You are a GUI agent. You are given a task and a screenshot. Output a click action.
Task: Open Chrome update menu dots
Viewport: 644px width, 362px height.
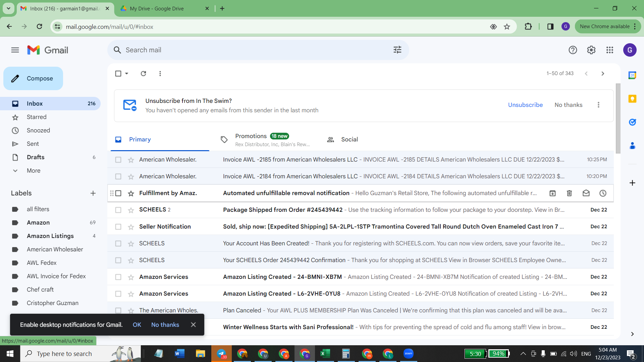click(635, 26)
